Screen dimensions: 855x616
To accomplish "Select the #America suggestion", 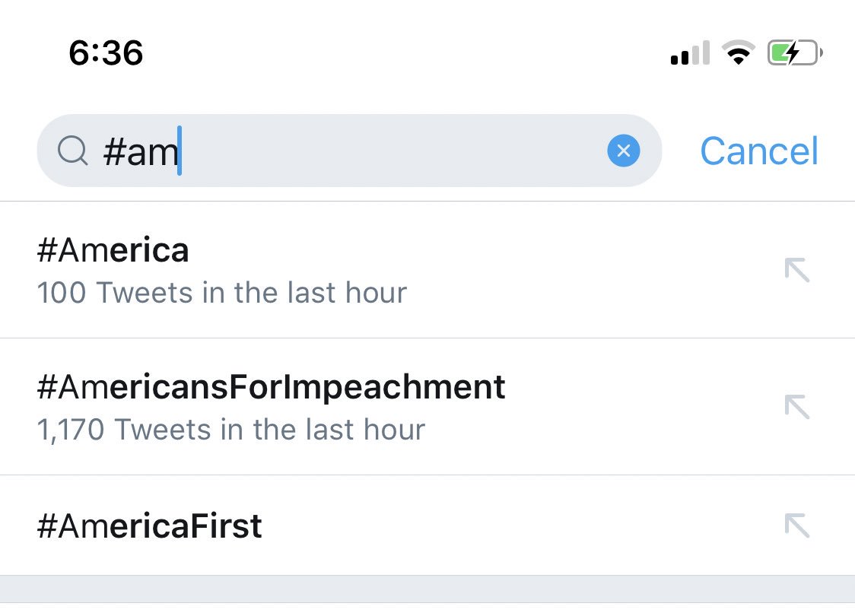I will [113, 250].
